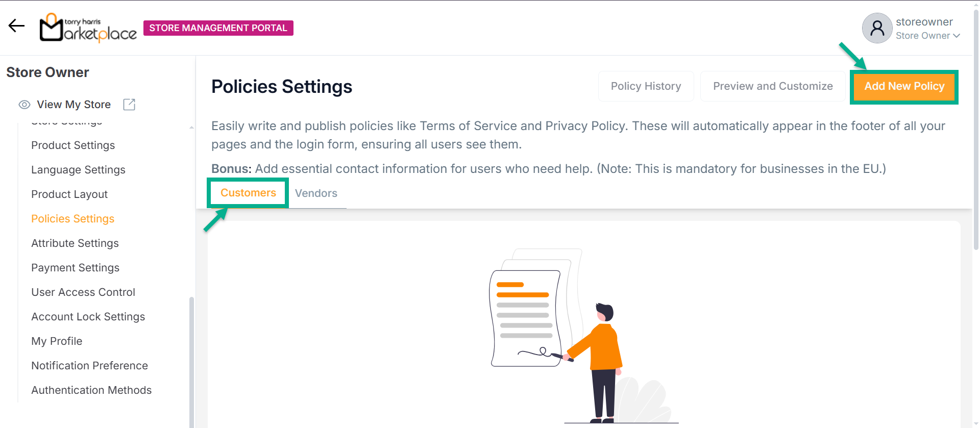Switch to the Vendors tab

click(x=316, y=193)
